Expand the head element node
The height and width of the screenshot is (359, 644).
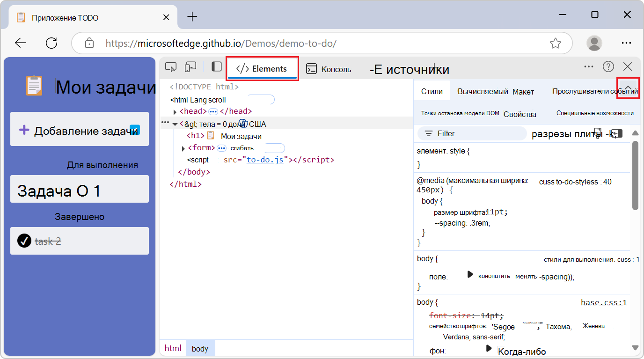pos(175,112)
